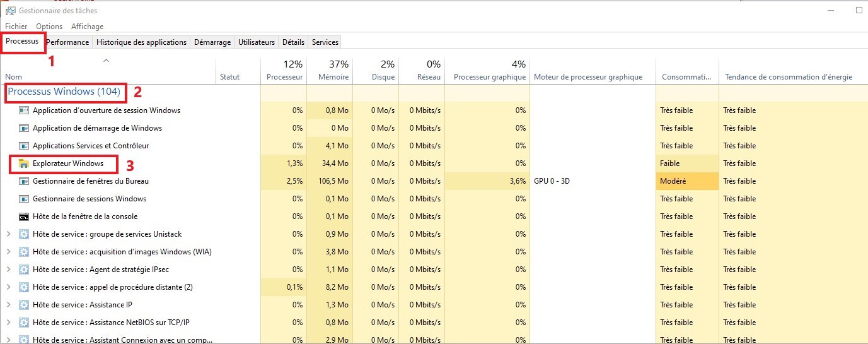Click the Task Manager title bar icon
Image resolution: width=868 pixels, height=344 pixels.
point(10,11)
